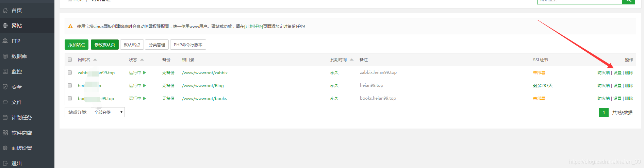The height and width of the screenshot is (168, 644).
Task: Open 设置 for the books site
Action: [617, 98]
